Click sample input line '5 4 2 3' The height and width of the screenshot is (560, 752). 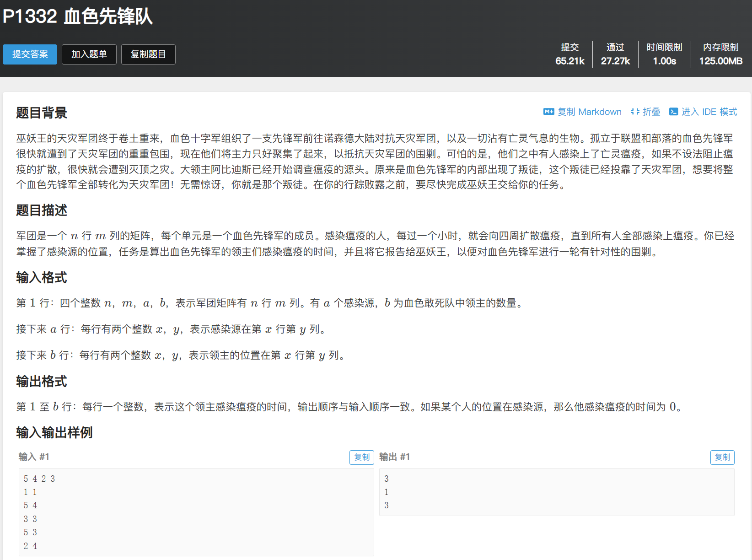[x=39, y=479]
